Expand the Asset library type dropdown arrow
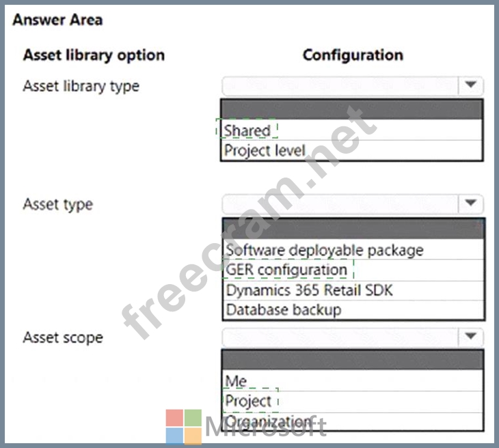 point(470,86)
